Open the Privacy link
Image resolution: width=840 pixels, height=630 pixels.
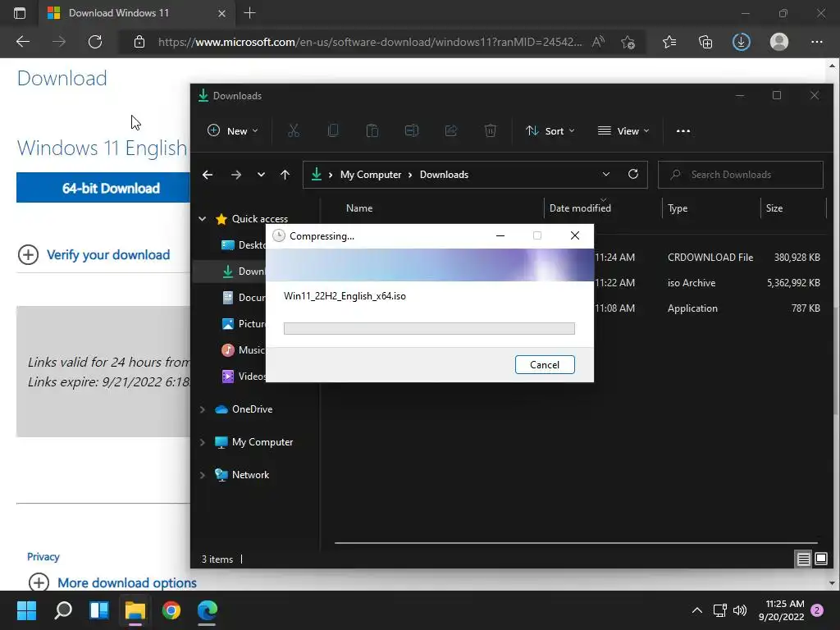[x=43, y=557]
